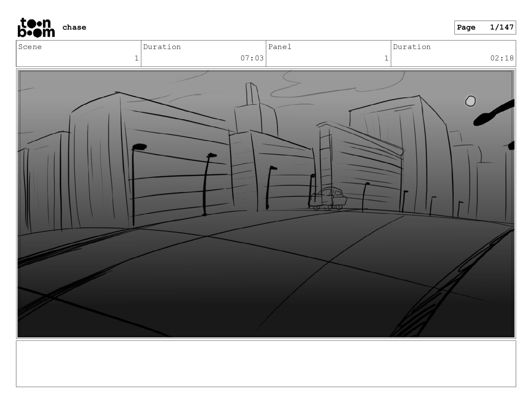Click the empty notes box below the panel
The height and width of the screenshot is (411, 532).
266,364
